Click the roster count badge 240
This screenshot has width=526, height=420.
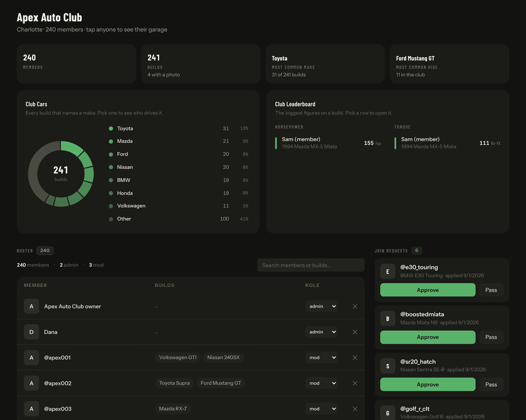[x=45, y=251]
